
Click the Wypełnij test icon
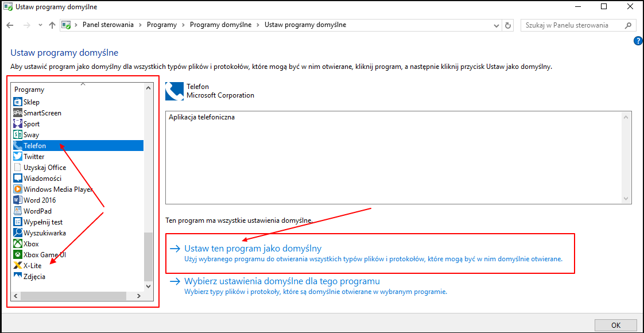(x=18, y=222)
